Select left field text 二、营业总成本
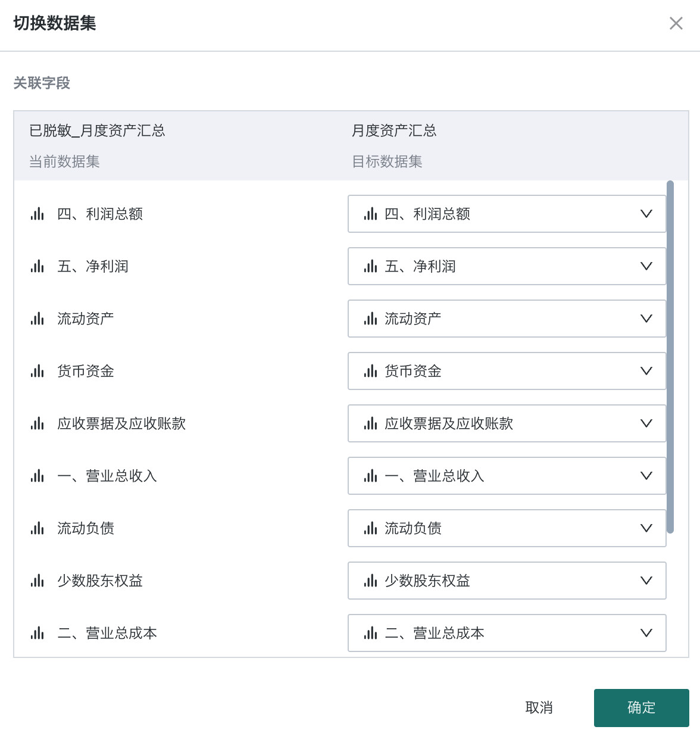This screenshot has height=736, width=700. (107, 633)
